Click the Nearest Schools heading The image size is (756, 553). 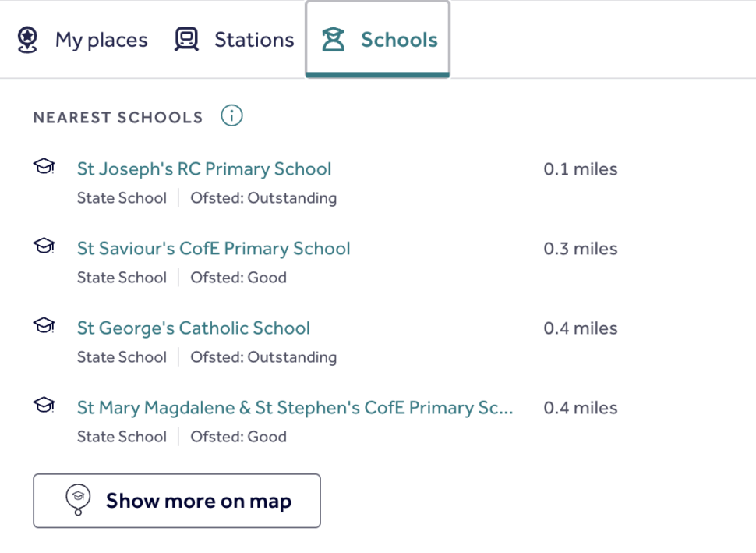tap(118, 117)
